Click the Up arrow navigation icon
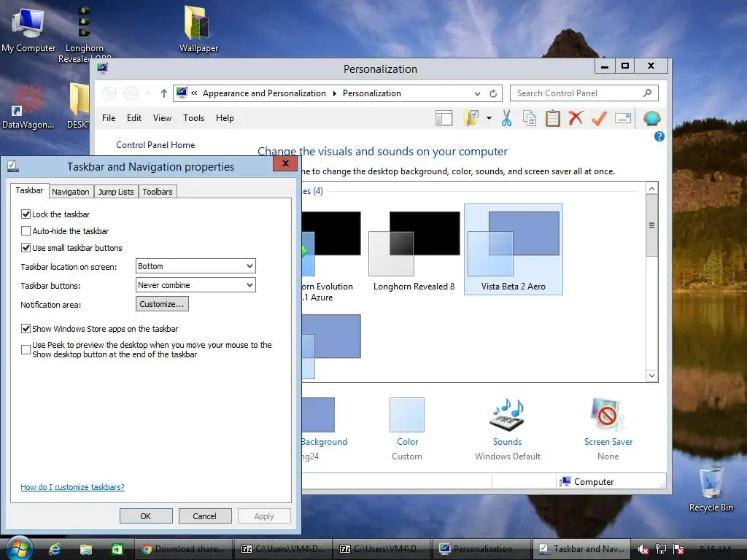Image resolution: width=747 pixels, height=560 pixels. (164, 93)
